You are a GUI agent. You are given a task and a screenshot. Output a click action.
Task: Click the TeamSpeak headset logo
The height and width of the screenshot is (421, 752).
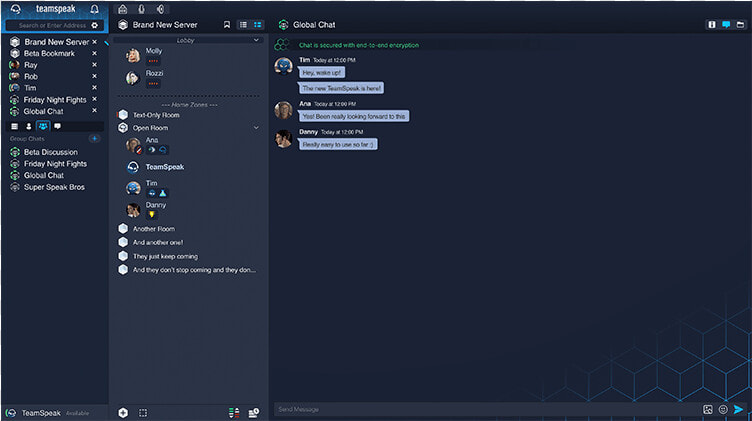coord(15,9)
